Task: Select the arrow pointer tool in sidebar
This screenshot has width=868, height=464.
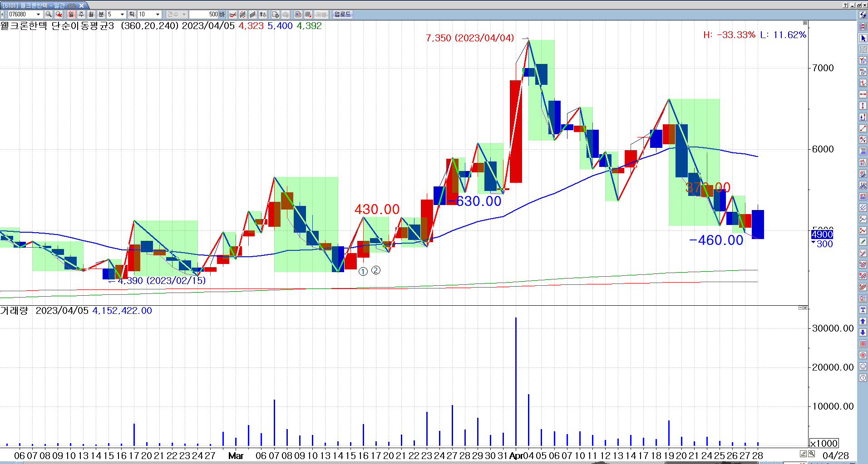Action: point(863,38)
